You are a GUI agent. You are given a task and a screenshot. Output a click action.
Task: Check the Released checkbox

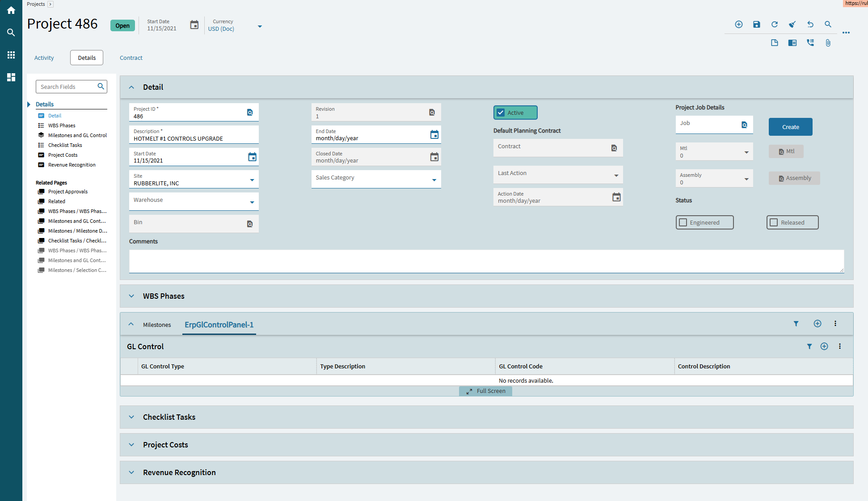pos(774,222)
